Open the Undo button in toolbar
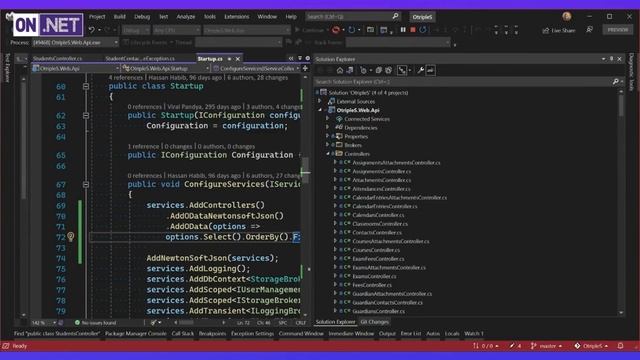 tap(91, 30)
